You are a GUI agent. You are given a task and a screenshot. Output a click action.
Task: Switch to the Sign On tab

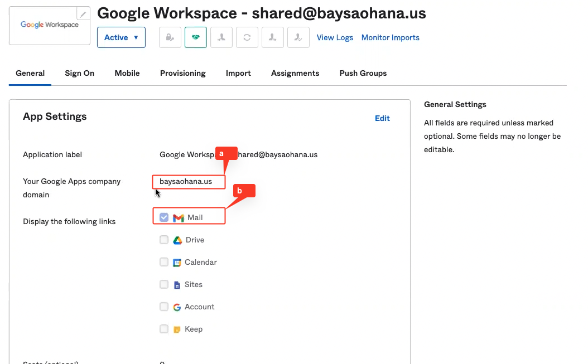[x=79, y=73]
